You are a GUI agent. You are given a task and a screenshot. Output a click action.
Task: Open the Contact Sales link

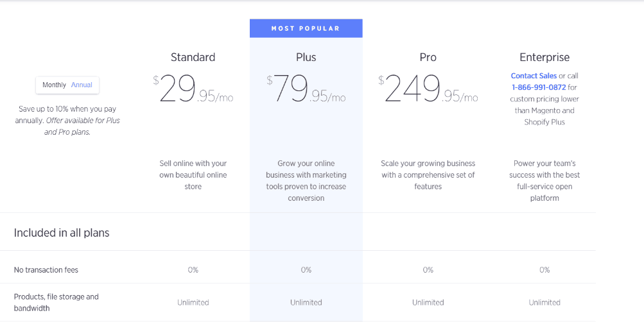[x=534, y=76]
